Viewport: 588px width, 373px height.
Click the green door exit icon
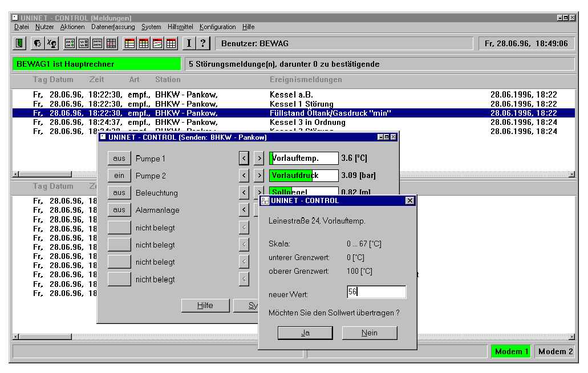(19, 43)
